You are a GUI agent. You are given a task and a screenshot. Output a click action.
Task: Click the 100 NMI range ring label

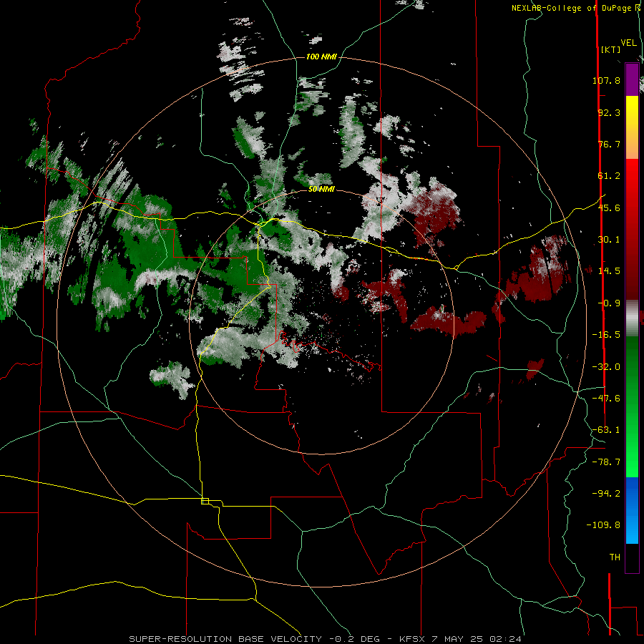coord(321,57)
